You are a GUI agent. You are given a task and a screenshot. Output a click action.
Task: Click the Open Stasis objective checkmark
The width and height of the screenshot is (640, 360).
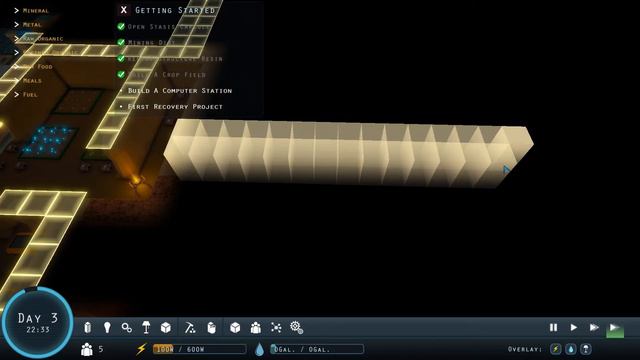[x=121, y=27]
